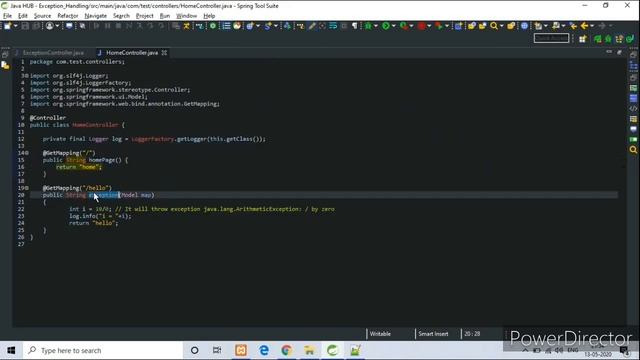
Task: Click the yellow Back navigation arrow
Action: tap(584, 26)
